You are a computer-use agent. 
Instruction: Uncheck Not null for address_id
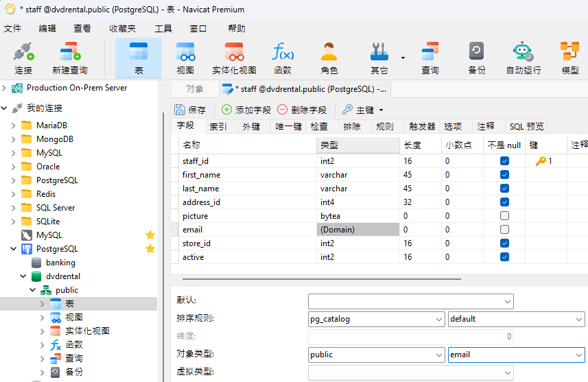point(504,202)
